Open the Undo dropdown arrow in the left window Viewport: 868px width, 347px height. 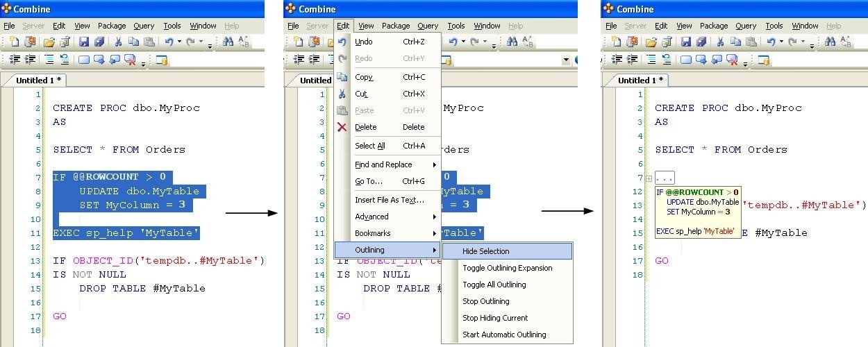pos(179,42)
